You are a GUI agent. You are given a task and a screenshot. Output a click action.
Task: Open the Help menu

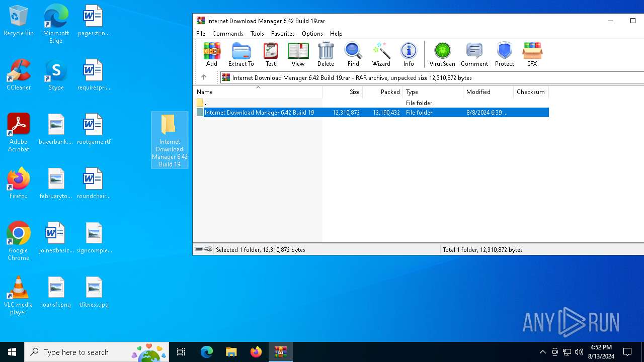(x=336, y=34)
